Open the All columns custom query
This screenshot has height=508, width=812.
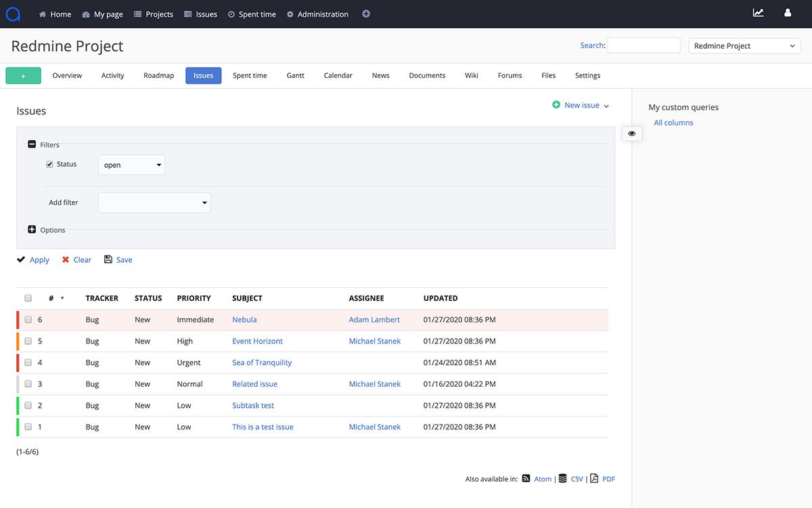673,123
